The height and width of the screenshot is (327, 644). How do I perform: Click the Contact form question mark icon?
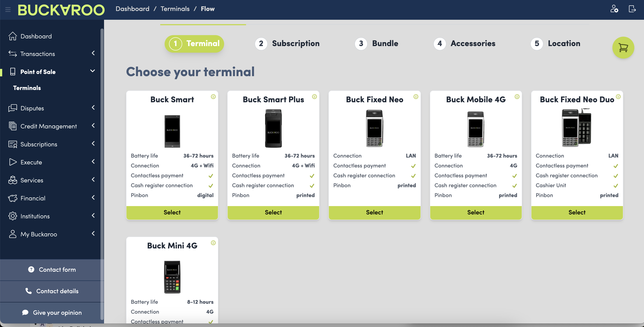[x=31, y=270]
